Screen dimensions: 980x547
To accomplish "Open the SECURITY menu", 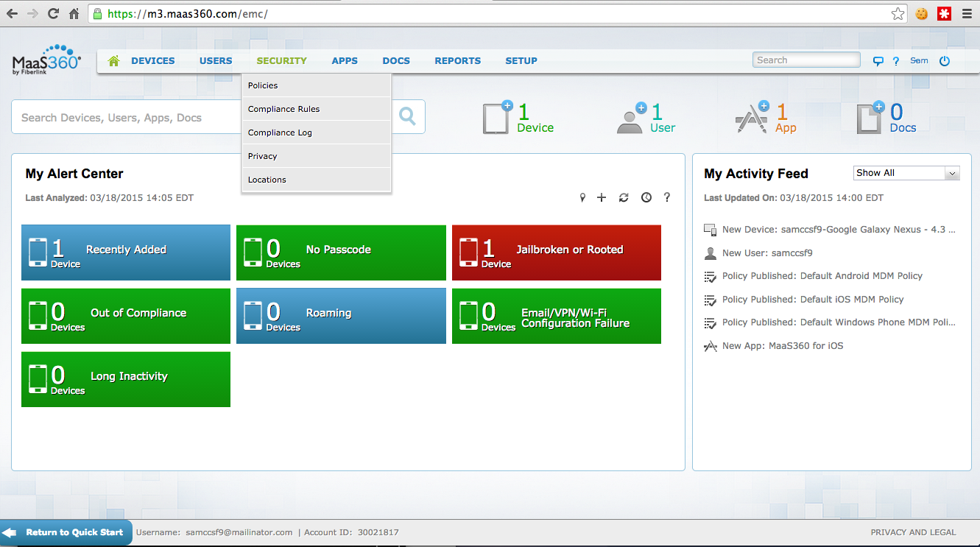I will pos(282,61).
